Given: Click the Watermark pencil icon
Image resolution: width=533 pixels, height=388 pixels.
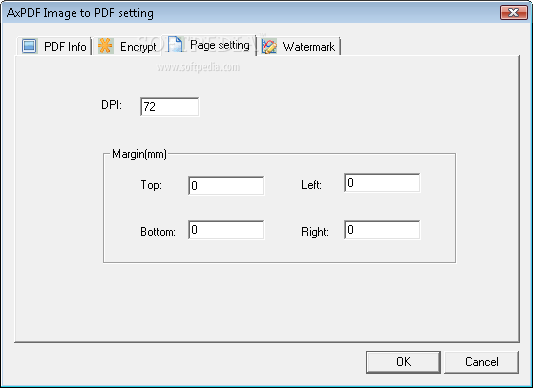Looking at the screenshot, I should point(269,46).
